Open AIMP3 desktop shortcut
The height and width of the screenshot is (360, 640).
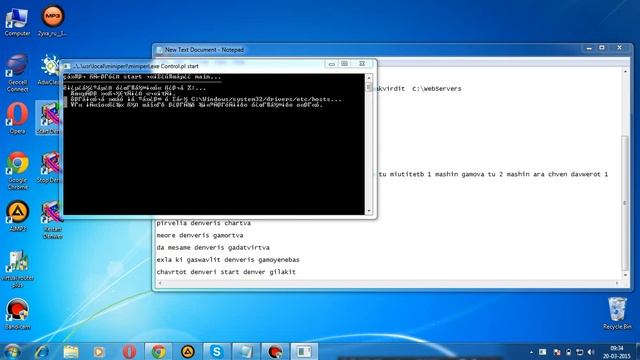[17, 216]
